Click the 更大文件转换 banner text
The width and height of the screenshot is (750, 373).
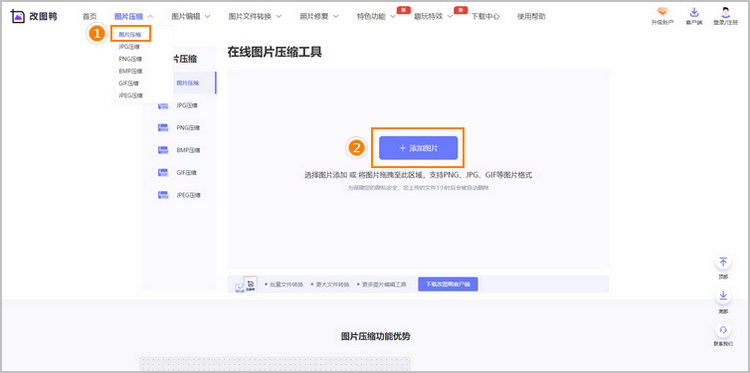point(332,284)
